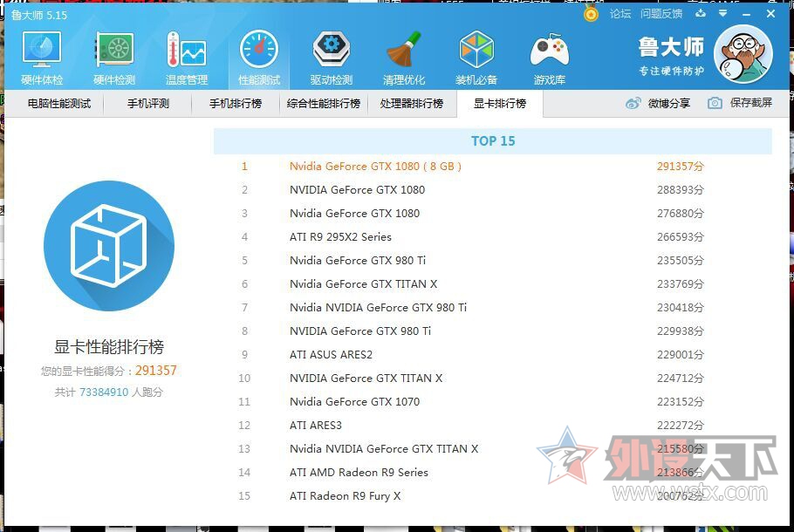The height and width of the screenshot is (532, 794).
Task: Open the 清理优化 cleanup broom icon
Action: coord(404,58)
